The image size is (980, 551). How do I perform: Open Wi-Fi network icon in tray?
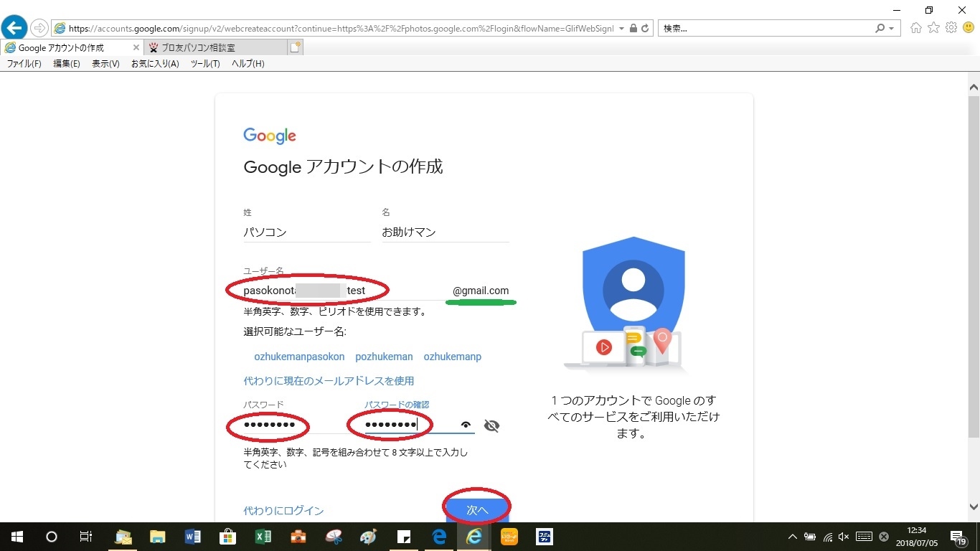827,537
